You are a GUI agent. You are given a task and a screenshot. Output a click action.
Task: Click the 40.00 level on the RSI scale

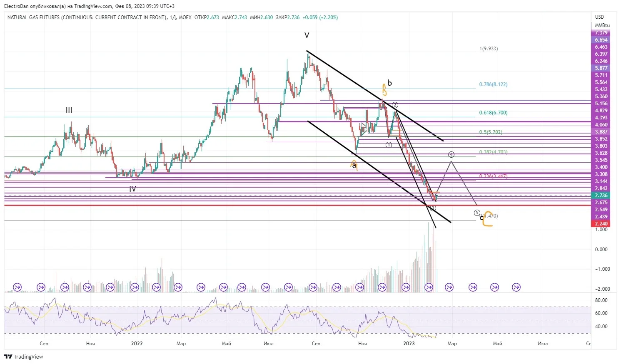[601, 327]
